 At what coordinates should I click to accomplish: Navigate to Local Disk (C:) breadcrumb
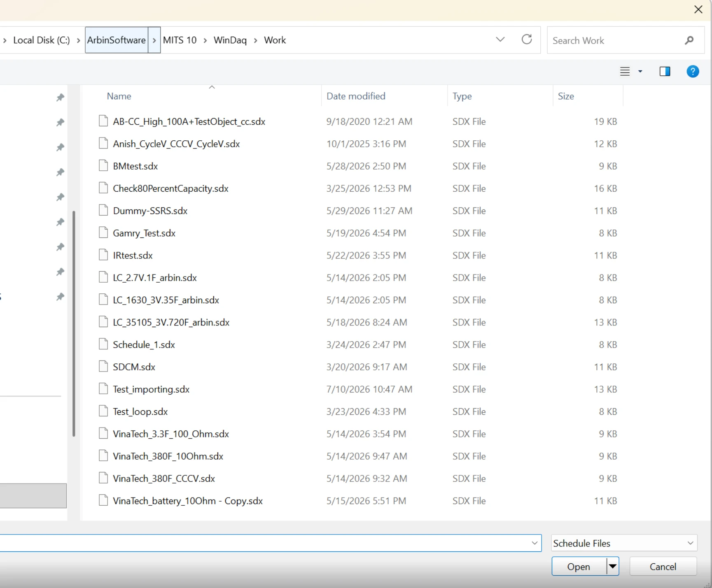[42, 40]
